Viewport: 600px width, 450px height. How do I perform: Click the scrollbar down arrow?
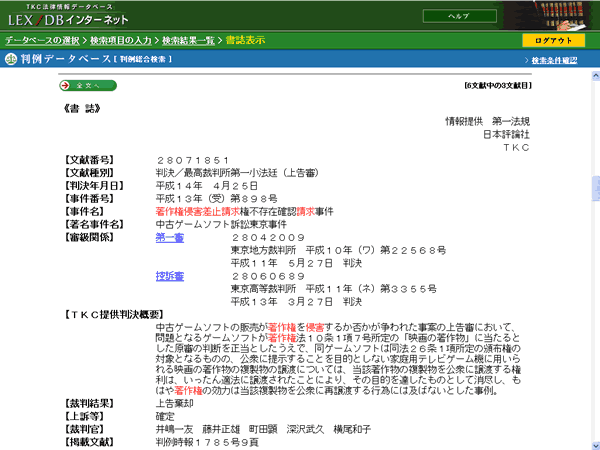(596, 445)
